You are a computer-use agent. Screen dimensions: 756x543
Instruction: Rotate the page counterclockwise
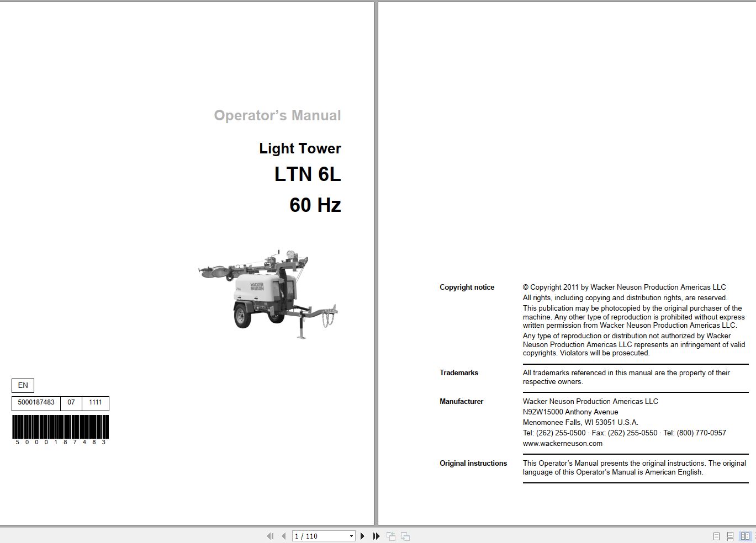click(x=392, y=536)
